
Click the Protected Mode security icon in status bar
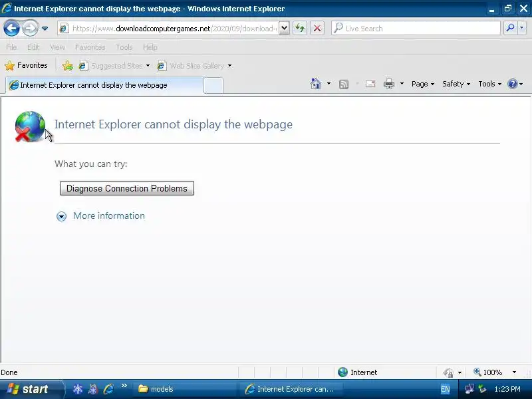coord(448,372)
